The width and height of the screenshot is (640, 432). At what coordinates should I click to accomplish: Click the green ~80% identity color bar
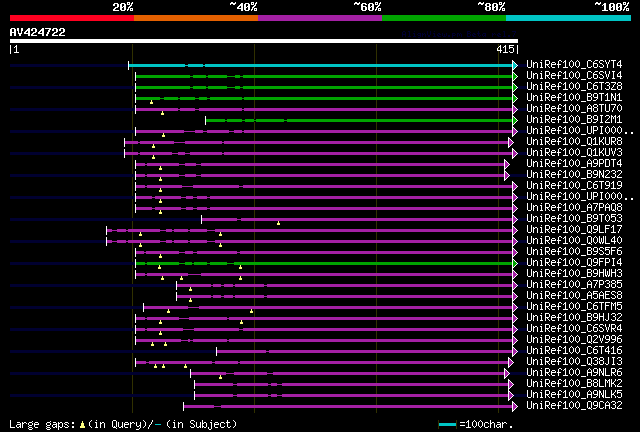click(x=444, y=18)
